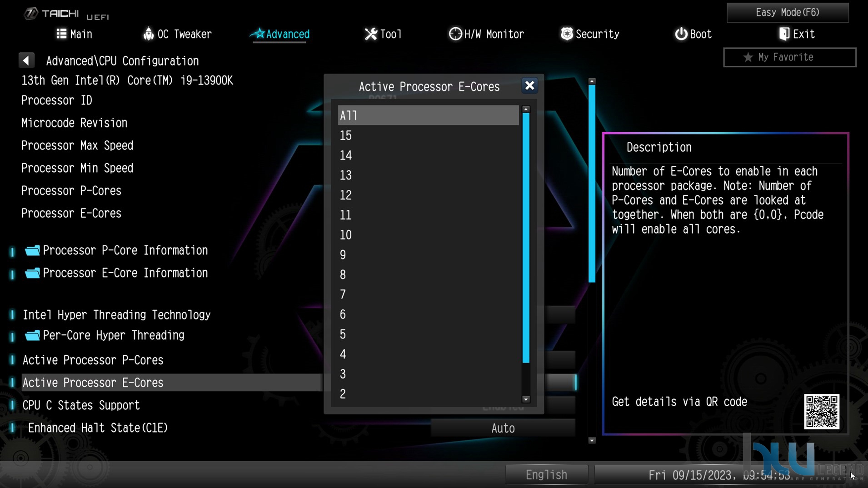The image size is (868, 488).
Task: Click the Main tab list icon
Action: (61, 34)
